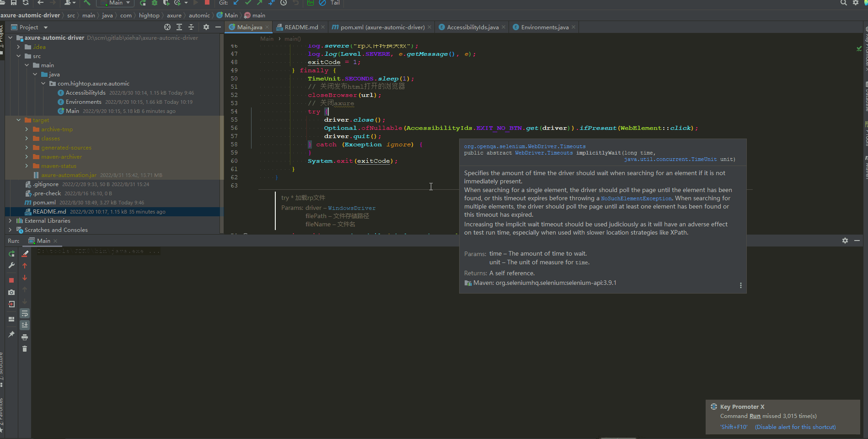Open Project panel gear options
Screen dimensions: 868x439
click(206, 27)
